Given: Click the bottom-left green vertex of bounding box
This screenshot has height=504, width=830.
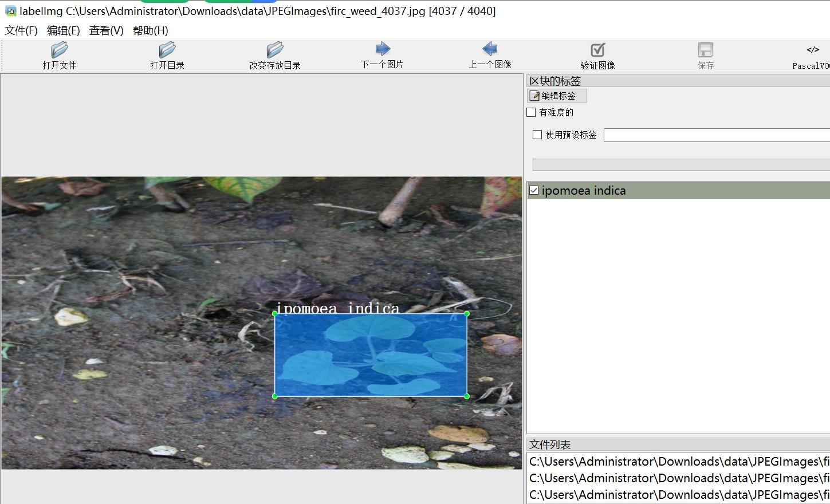Looking at the screenshot, I should (275, 396).
